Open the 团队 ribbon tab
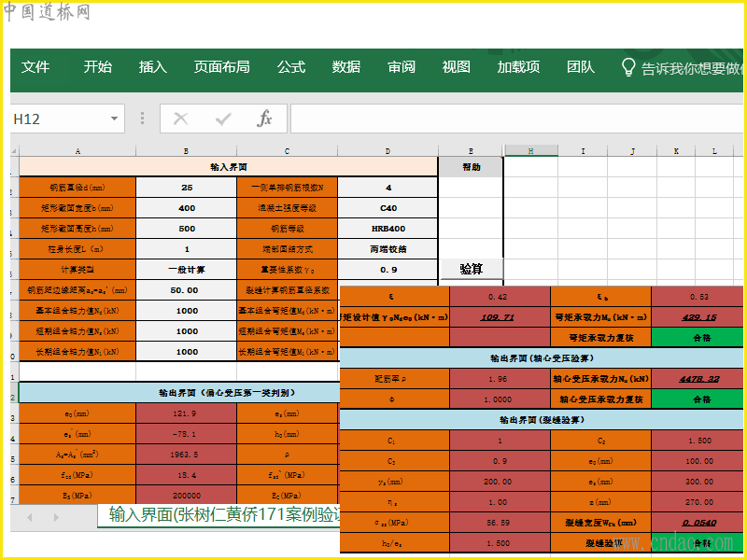The height and width of the screenshot is (560, 747). [580, 67]
